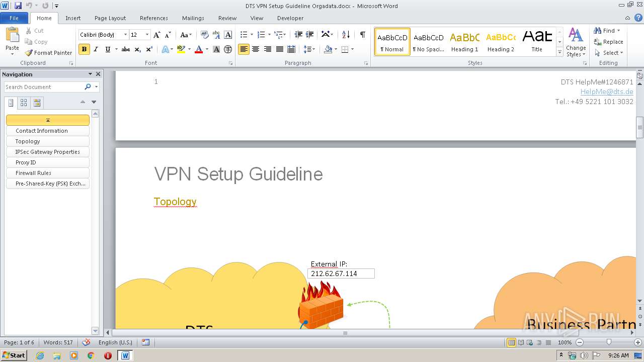Toggle Show/Hide paragraph marks
Image resolution: width=644 pixels, height=362 pixels.
362,35
